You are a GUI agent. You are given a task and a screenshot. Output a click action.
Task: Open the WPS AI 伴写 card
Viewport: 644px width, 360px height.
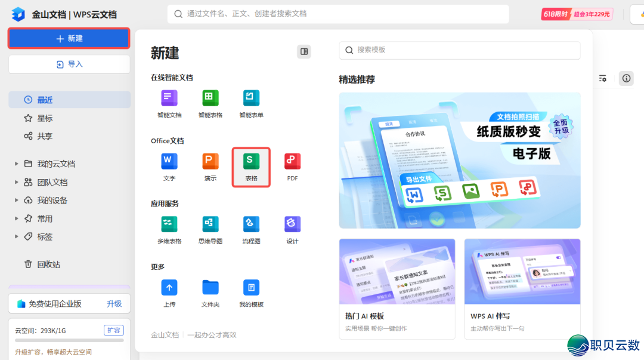pyautogui.click(x=522, y=289)
